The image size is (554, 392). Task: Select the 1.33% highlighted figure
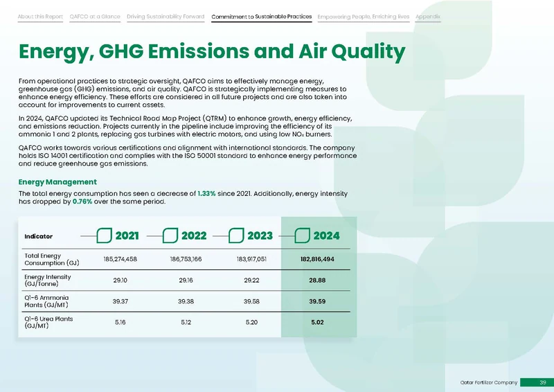click(206, 194)
